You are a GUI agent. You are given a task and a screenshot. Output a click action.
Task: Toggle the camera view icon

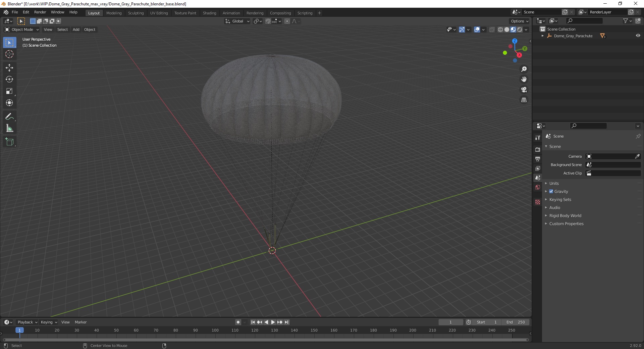click(x=524, y=90)
